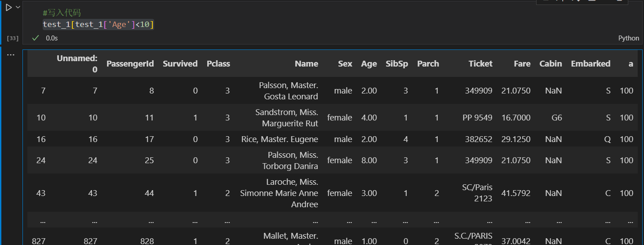Image resolution: width=644 pixels, height=245 pixels.
Task: Click the PassengerId column header
Action: coord(130,64)
